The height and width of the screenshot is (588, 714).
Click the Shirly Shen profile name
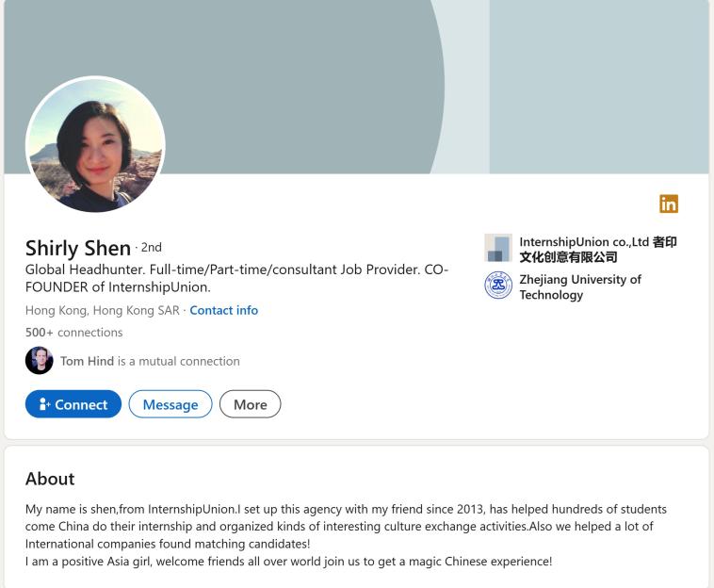[78, 248]
